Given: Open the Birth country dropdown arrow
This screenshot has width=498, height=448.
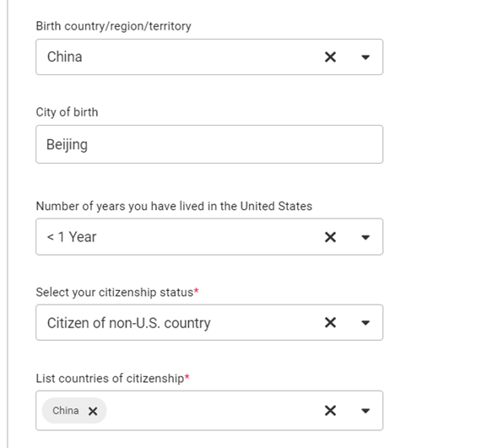Looking at the screenshot, I should click(365, 57).
